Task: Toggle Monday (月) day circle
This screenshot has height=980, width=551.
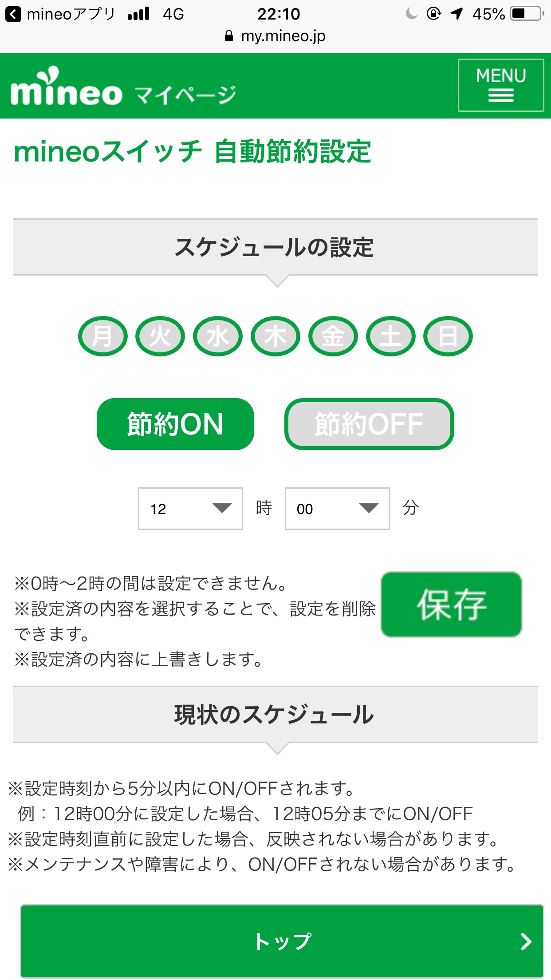Action: tap(103, 336)
